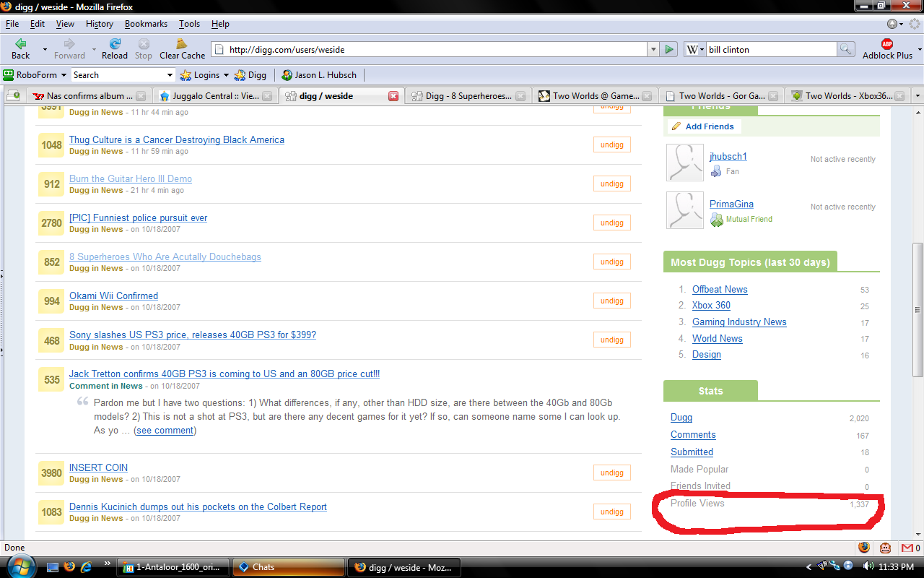This screenshot has height=578, width=924.
Task: Click the Clear Cache toolbar icon
Action: (x=182, y=44)
